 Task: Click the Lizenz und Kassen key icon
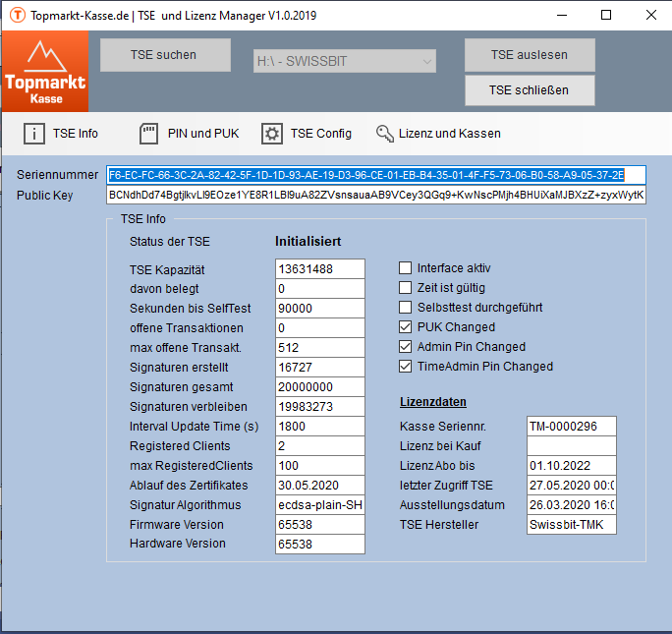384,134
